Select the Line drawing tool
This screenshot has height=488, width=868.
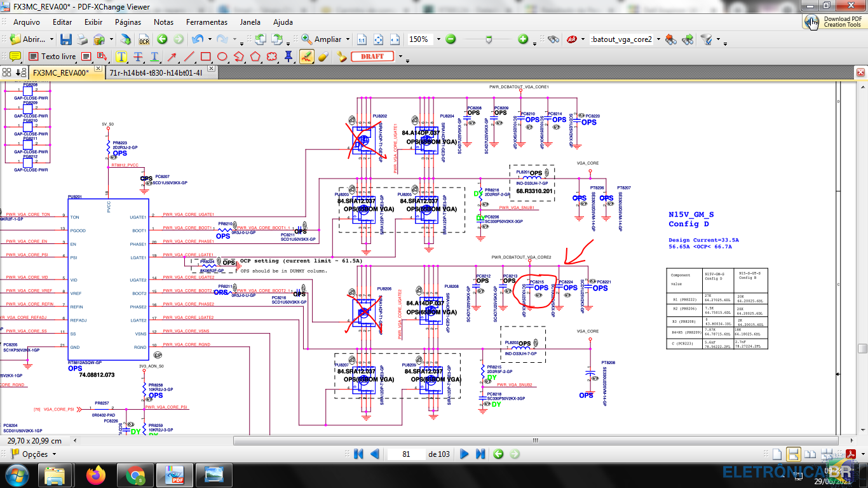[x=189, y=57]
